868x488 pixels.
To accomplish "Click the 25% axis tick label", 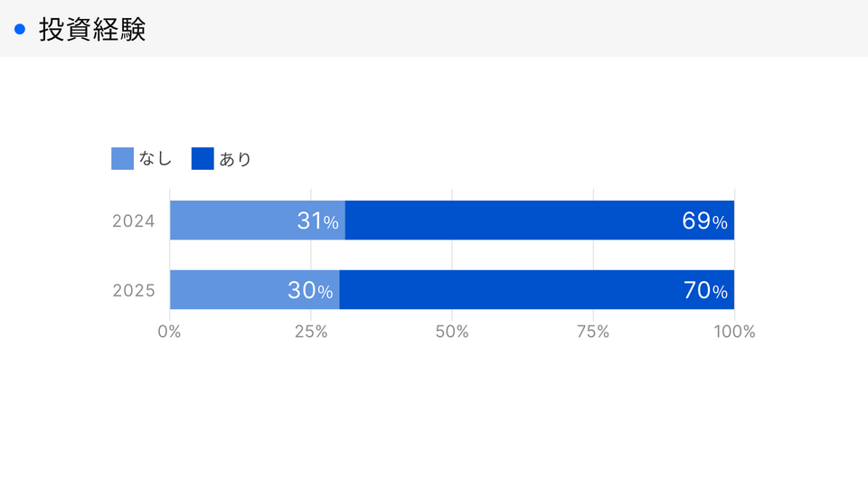I will tap(311, 332).
